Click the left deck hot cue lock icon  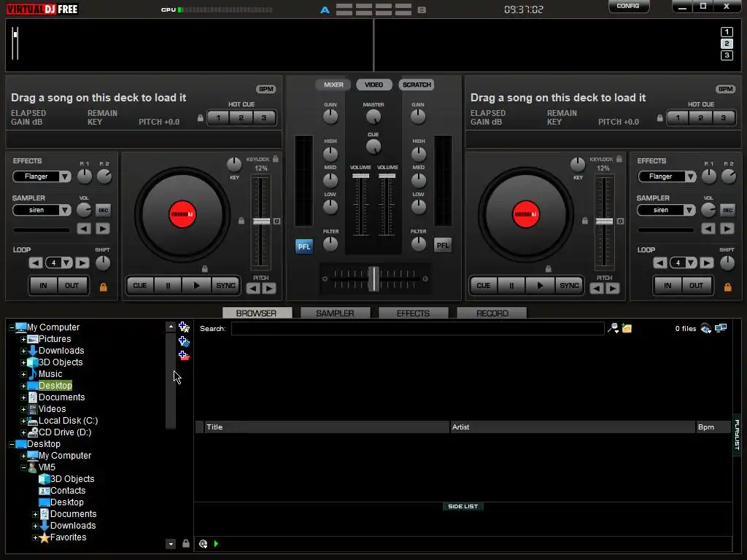(201, 117)
